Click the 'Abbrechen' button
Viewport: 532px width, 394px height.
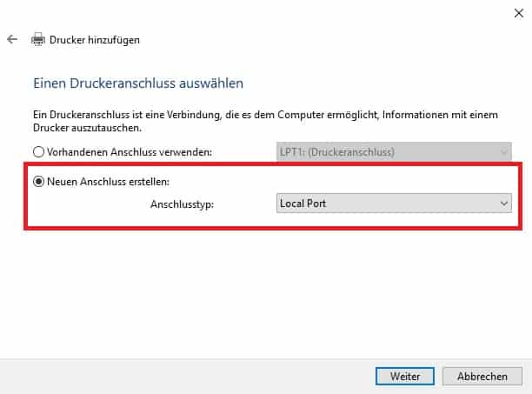pos(482,377)
